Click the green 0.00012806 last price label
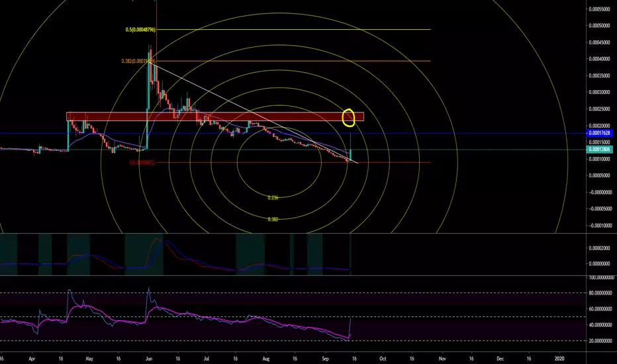This screenshot has height=364, width=617. pyautogui.click(x=599, y=149)
